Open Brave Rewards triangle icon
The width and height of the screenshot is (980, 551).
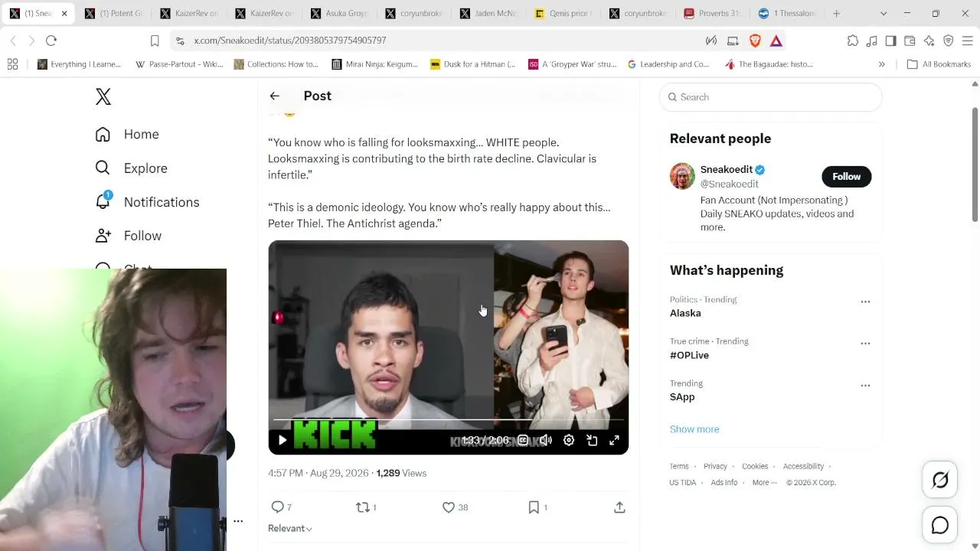776,41
